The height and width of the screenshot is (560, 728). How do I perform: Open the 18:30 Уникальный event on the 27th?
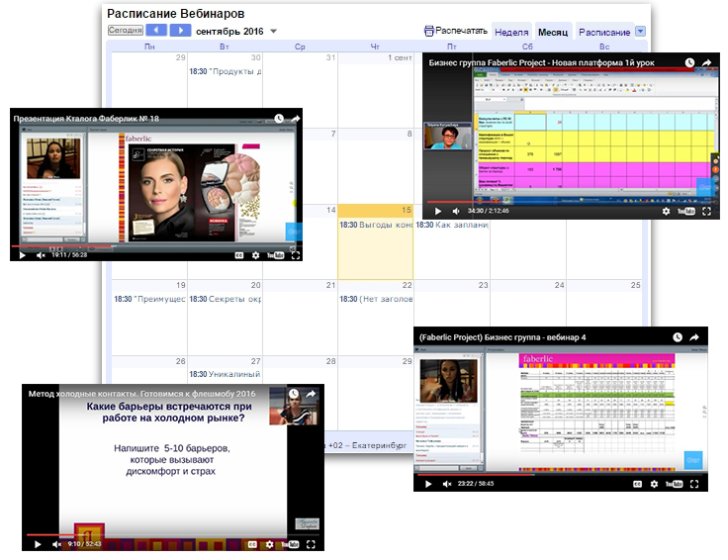(225, 374)
